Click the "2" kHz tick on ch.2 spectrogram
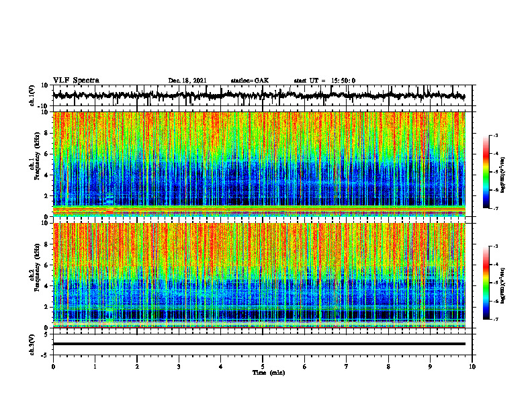Screen dimensions: 532x411 point(46,307)
